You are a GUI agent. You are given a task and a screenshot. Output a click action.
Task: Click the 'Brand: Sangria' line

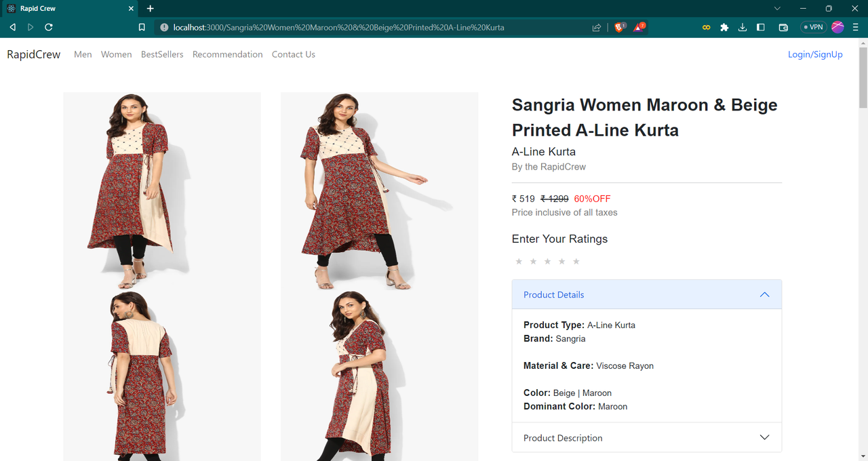click(x=555, y=338)
